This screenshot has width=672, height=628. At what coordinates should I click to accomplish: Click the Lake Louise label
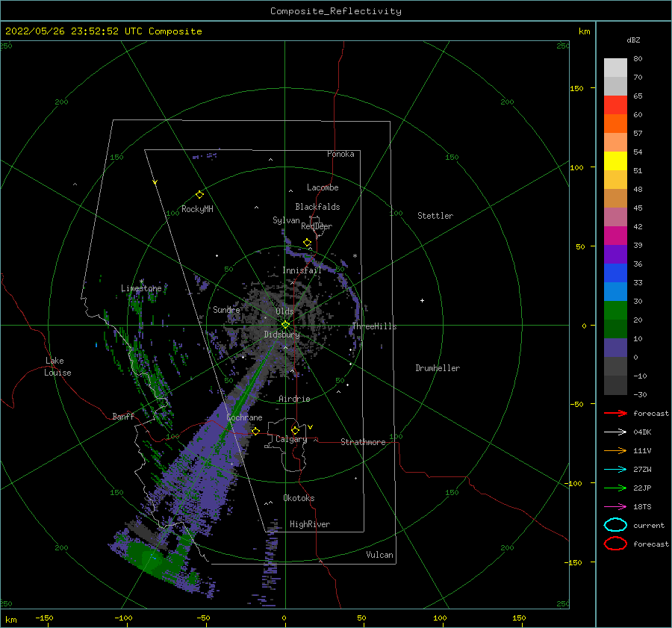(x=57, y=367)
